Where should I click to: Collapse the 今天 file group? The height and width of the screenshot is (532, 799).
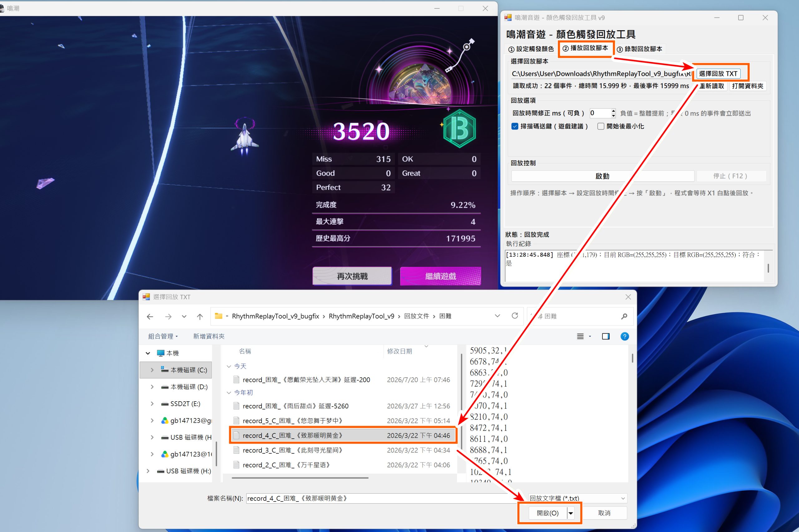coord(229,366)
